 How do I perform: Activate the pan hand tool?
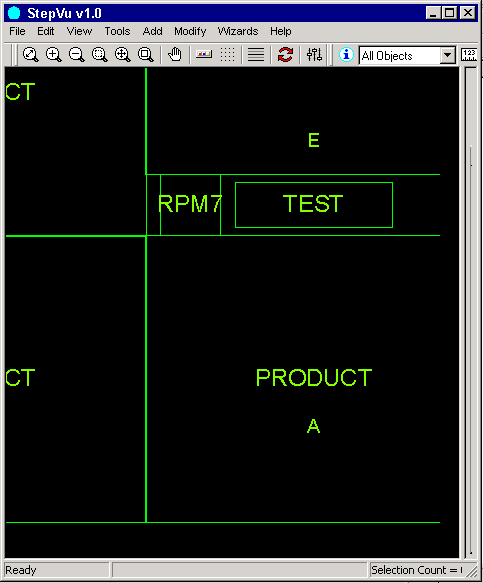click(x=175, y=55)
